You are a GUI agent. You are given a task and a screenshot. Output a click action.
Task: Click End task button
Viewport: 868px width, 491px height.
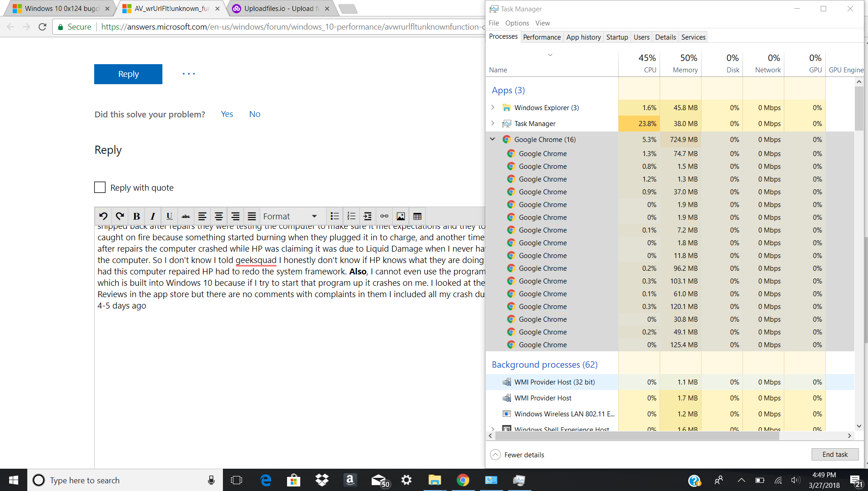click(x=835, y=455)
